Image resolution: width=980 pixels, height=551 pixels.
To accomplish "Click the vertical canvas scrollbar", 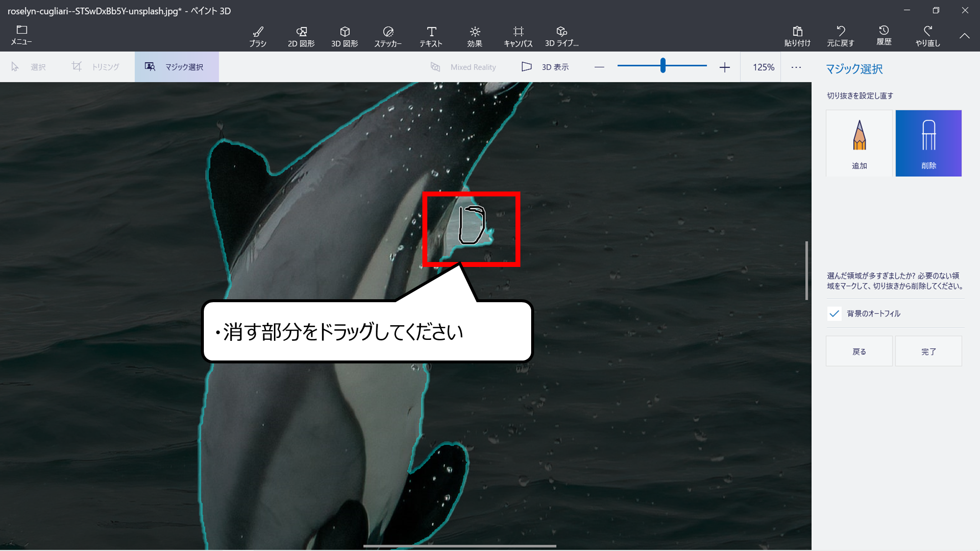I will pyautogui.click(x=807, y=270).
